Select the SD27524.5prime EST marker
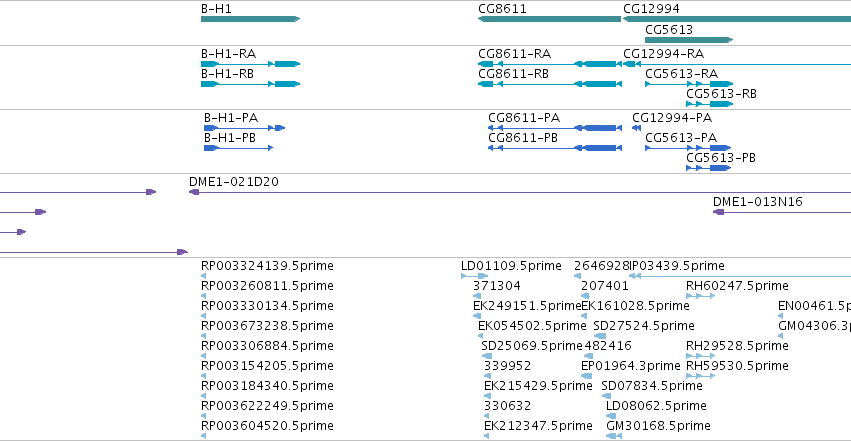Image resolution: width=851 pixels, height=441 pixels. pos(599,336)
